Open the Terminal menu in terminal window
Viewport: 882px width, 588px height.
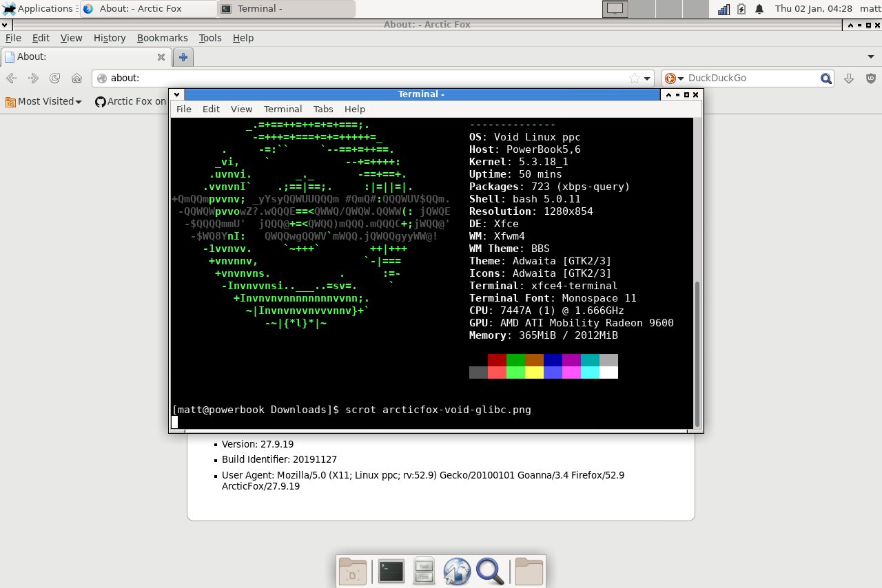[283, 109]
